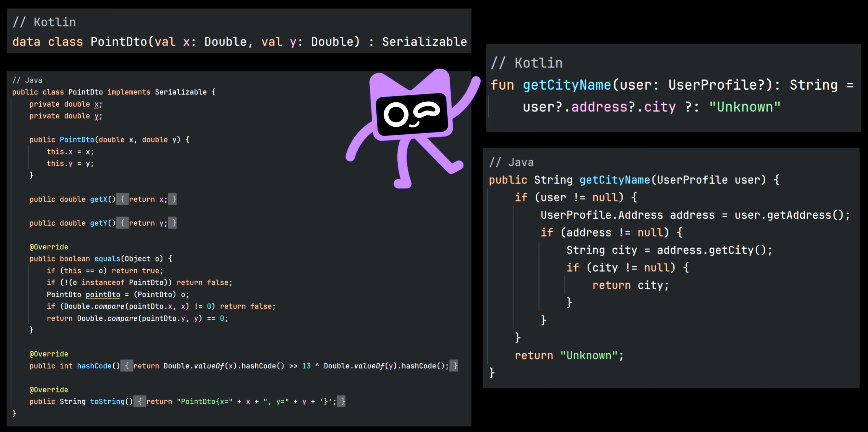Expand the folded toString() opening brace
The image size is (868, 432).
(139, 401)
